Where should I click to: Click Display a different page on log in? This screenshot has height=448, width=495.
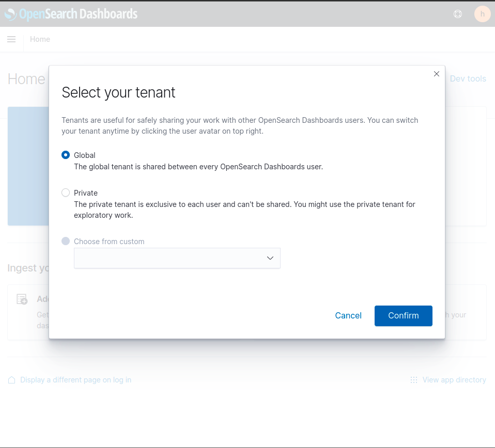[x=75, y=380]
